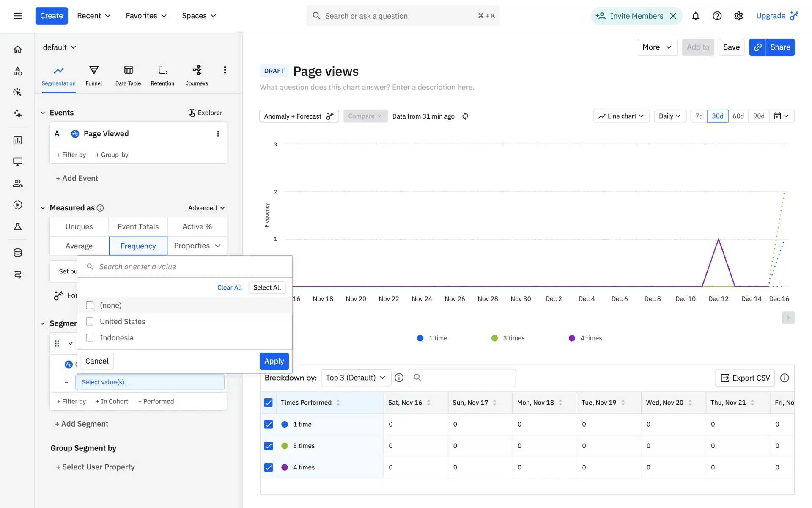Expand the Top 3 (Default) dropdown
This screenshot has height=508, width=812.
355,378
